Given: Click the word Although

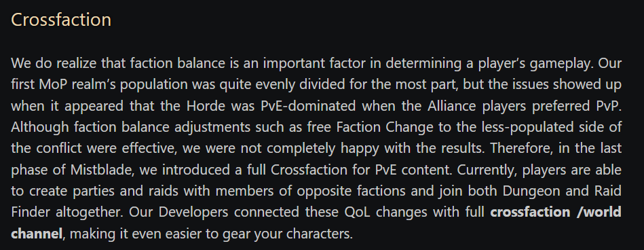Looking at the screenshot, I should click(x=39, y=127).
